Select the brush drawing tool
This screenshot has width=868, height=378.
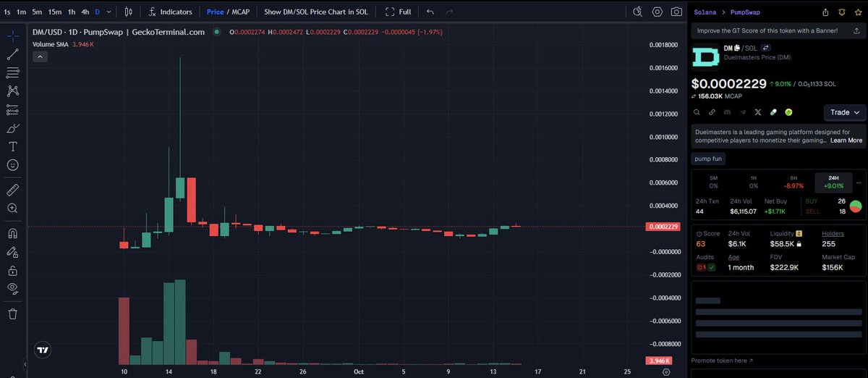(x=12, y=128)
